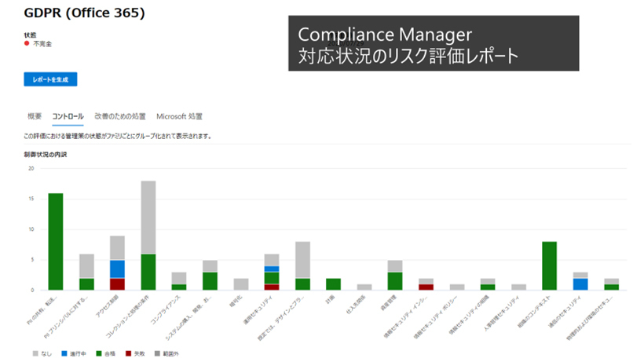Select the tall green 組織のコンテキスト bar
The image size is (644, 362).
click(550, 266)
